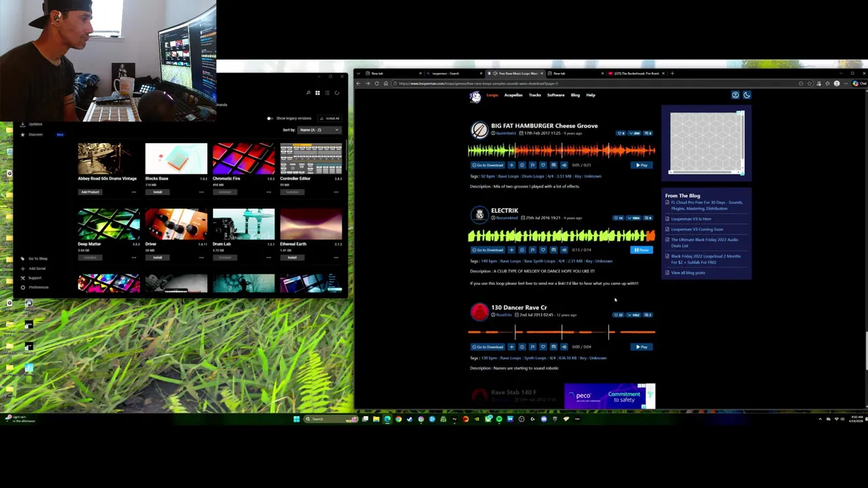868x488 pixels.
Task: Install Ethereal Earth product
Action: click(292, 258)
